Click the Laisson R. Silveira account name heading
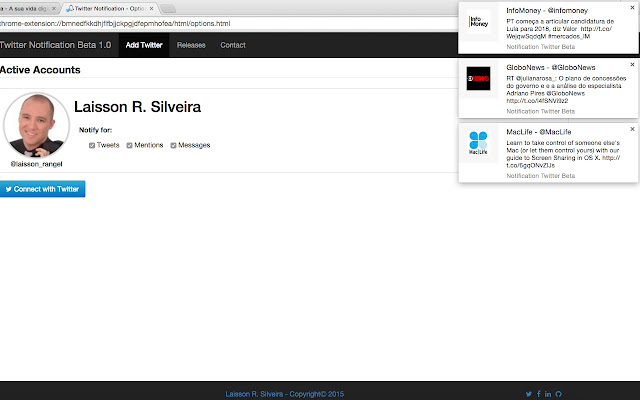640x400 pixels. (138, 107)
